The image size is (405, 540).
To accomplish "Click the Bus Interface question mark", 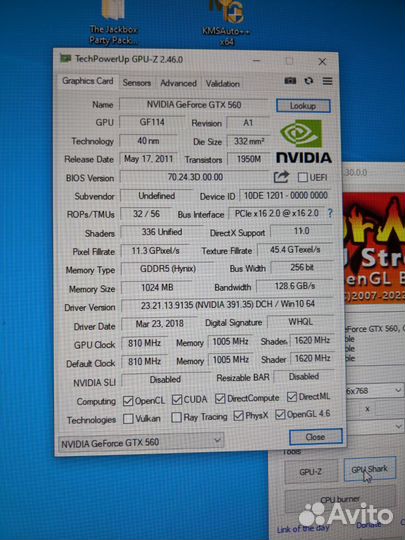I will pyautogui.click(x=330, y=213).
